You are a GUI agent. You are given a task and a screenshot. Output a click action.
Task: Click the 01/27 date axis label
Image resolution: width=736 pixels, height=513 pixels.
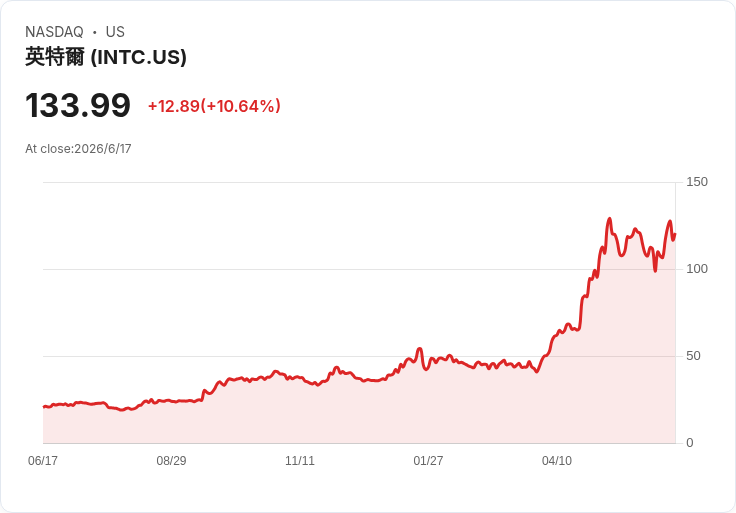pos(428,461)
